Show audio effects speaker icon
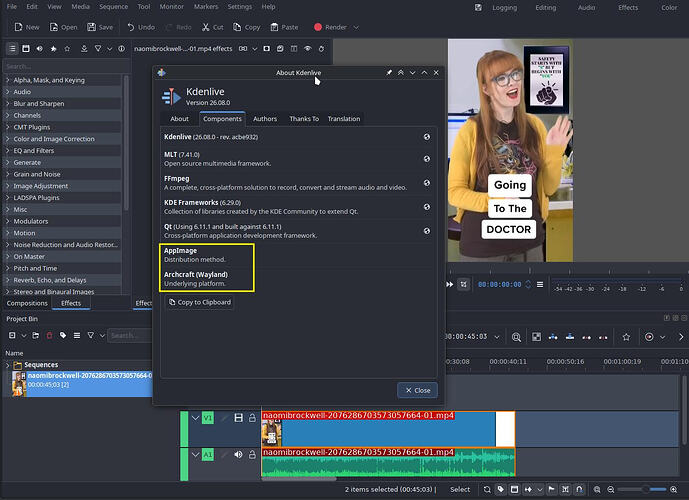 40,49
